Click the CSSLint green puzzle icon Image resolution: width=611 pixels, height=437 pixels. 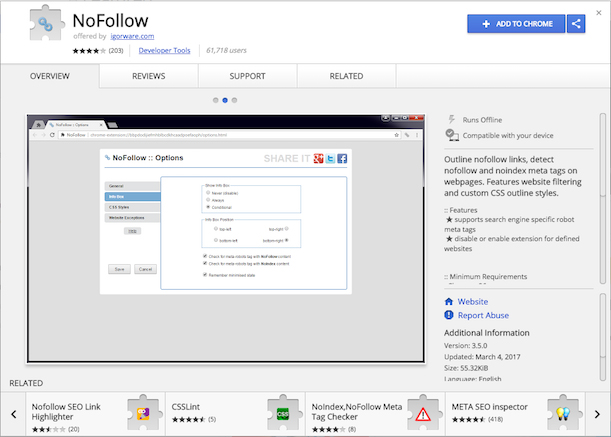tap(283, 413)
